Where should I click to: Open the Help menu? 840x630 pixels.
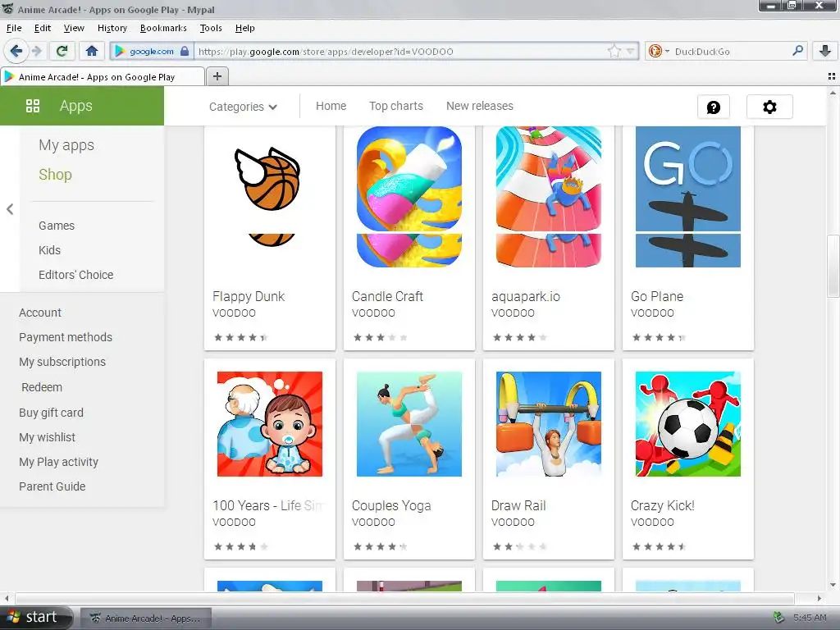pyautogui.click(x=244, y=28)
